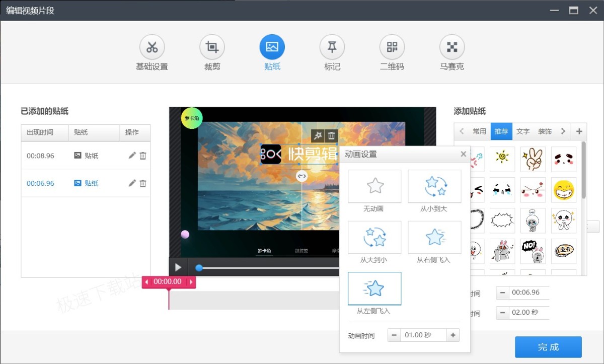This screenshot has width=604, height=364.
Task: Add the sparkling praying character sticker
Action: (x=564, y=221)
